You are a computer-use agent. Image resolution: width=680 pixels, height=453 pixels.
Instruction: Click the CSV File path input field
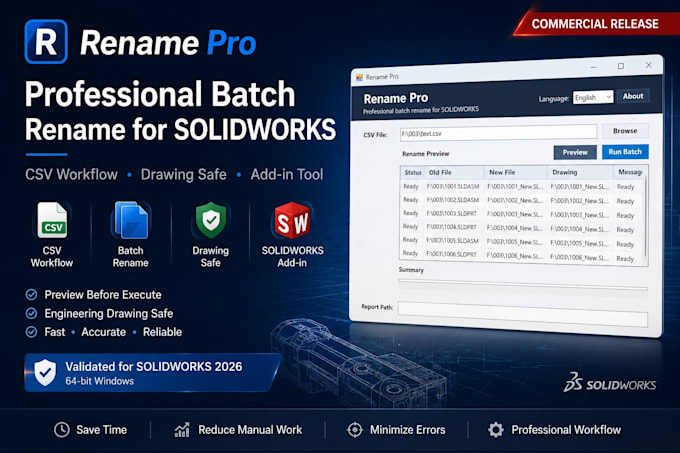click(498, 132)
